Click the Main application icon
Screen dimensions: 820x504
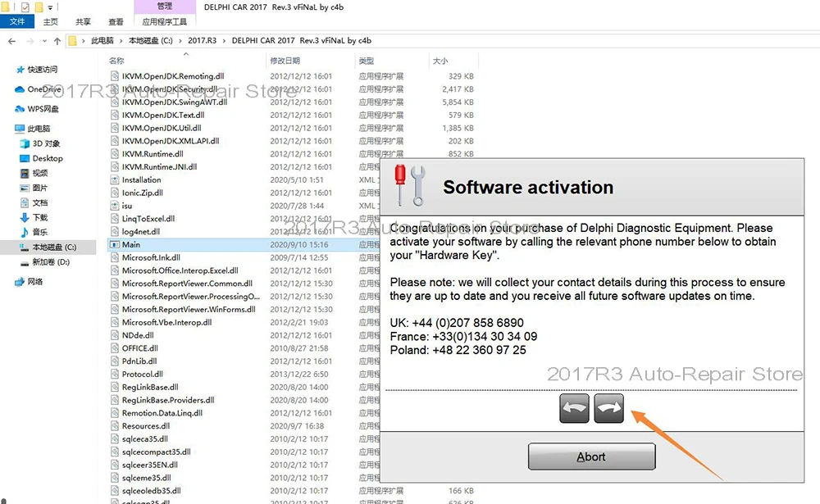tap(115, 245)
